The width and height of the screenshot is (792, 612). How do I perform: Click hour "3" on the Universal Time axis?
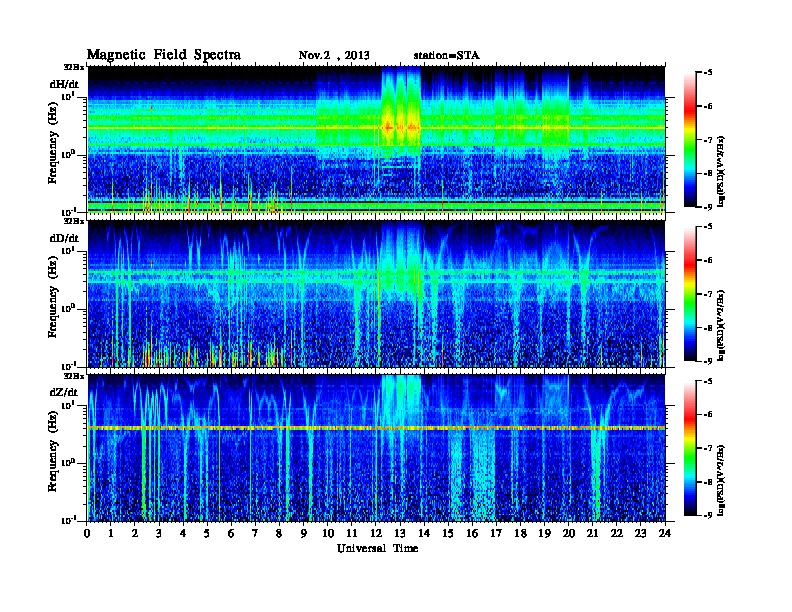159,533
